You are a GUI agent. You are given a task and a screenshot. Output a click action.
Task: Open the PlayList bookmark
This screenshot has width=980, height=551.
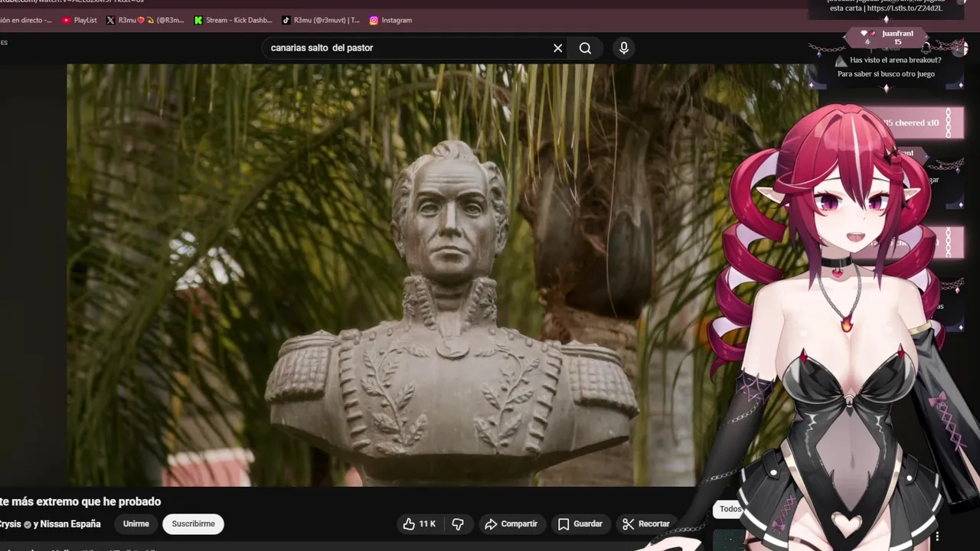(79, 20)
